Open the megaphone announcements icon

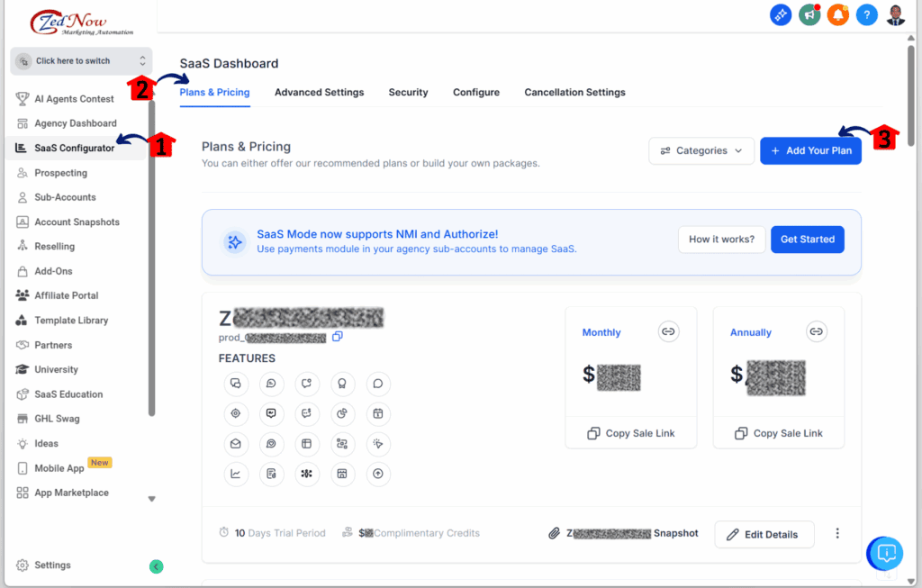pos(809,14)
